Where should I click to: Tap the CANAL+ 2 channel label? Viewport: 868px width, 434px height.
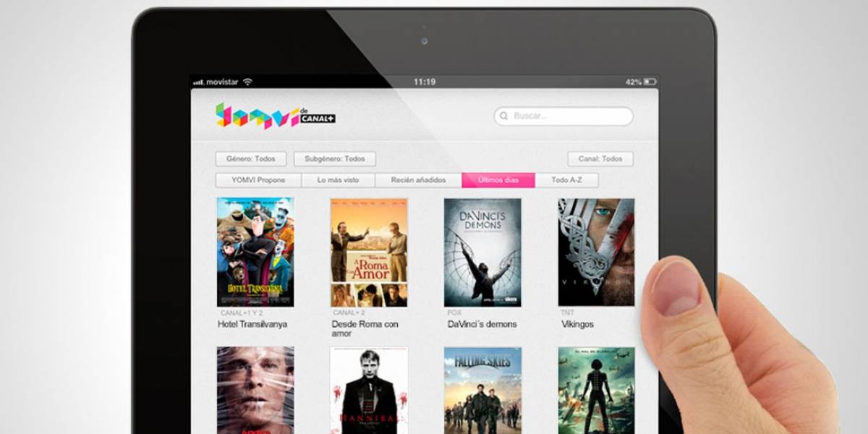coord(349,313)
